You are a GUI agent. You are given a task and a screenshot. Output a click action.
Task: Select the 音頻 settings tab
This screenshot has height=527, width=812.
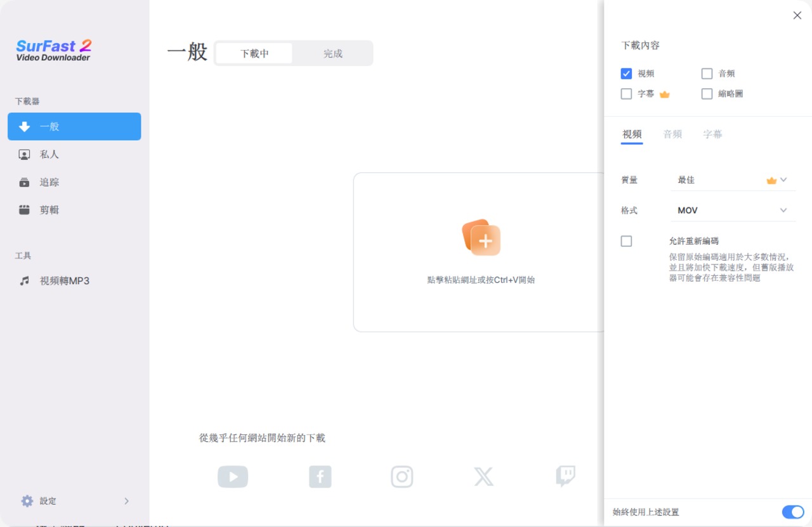[672, 134]
